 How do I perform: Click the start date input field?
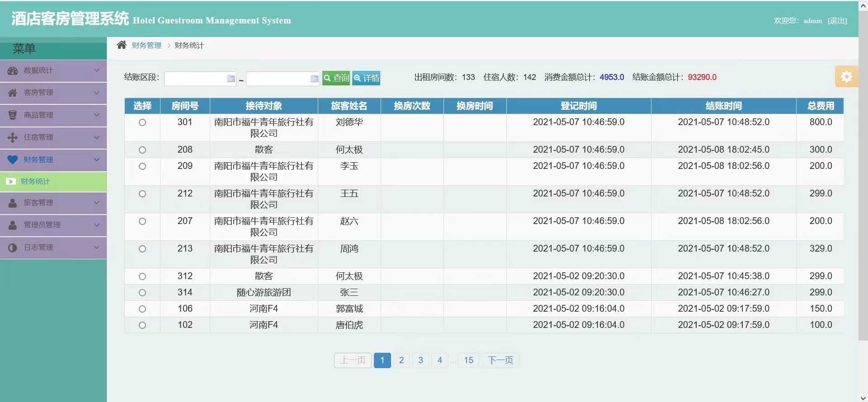pos(200,79)
